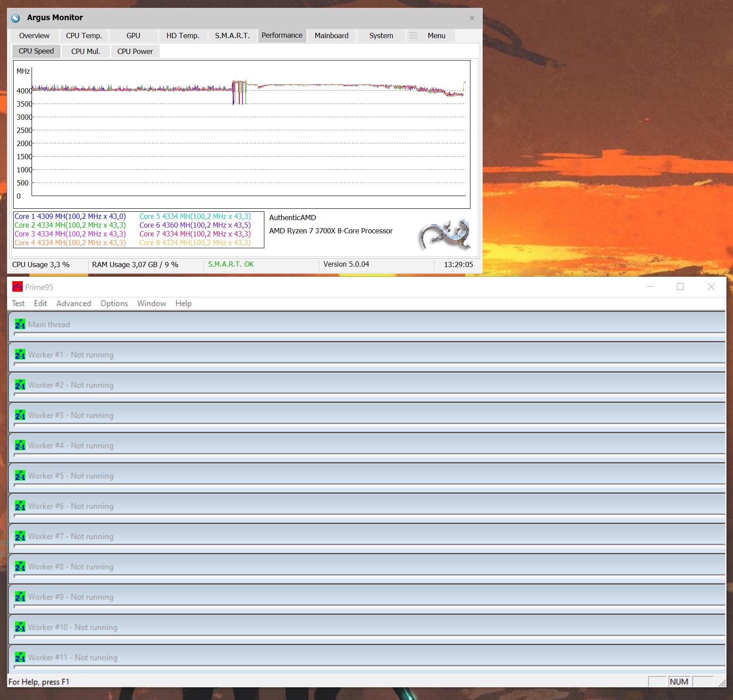Image resolution: width=733 pixels, height=700 pixels.
Task: Click the Worker #9 window icon
Action: 20,596
